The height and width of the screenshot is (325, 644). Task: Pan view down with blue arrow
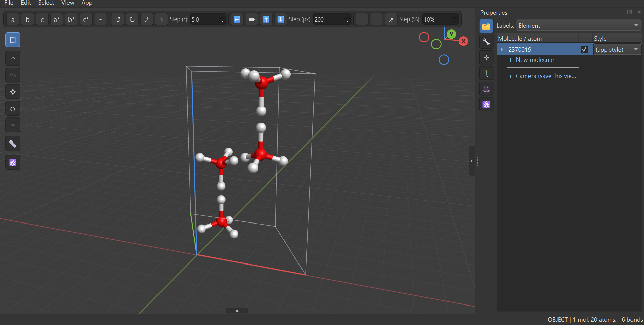pyautogui.click(x=281, y=19)
